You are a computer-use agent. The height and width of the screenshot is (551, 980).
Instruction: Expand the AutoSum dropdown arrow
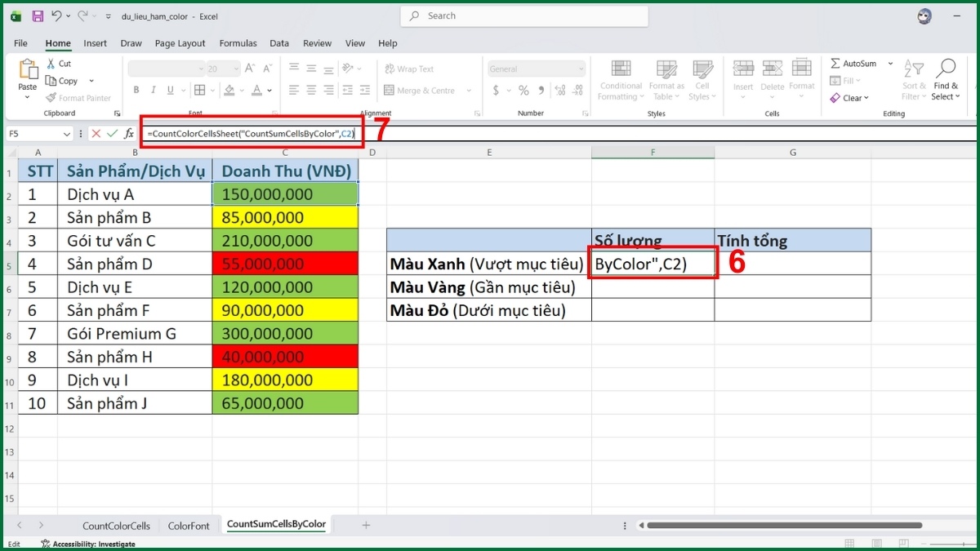pyautogui.click(x=890, y=64)
